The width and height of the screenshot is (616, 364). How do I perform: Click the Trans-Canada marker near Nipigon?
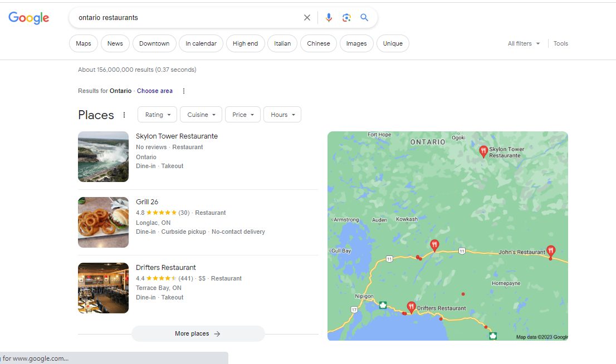pyautogui.click(x=383, y=304)
